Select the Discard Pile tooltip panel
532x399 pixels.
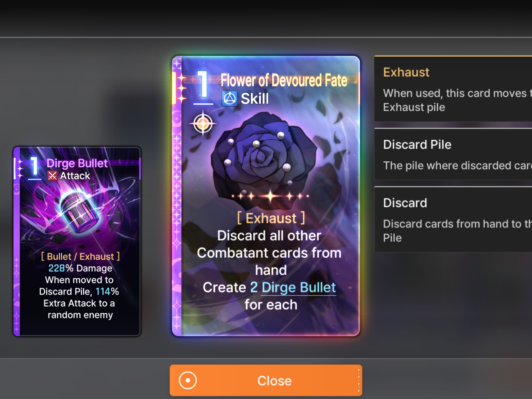(x=453, y=154)
